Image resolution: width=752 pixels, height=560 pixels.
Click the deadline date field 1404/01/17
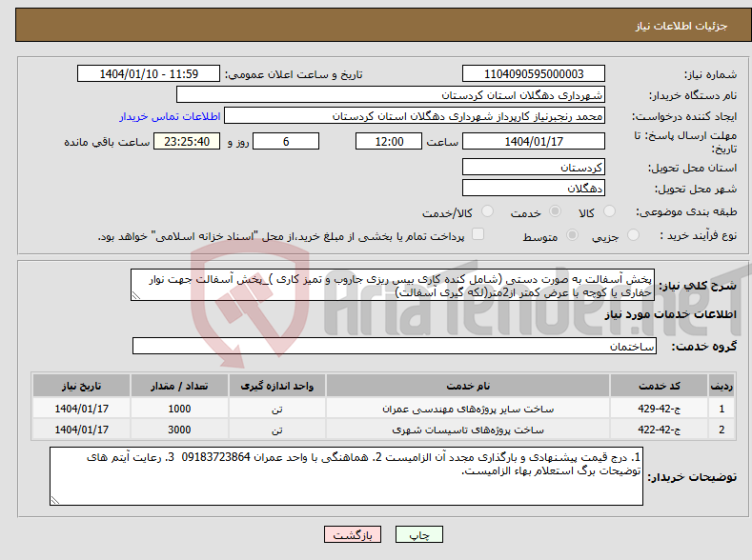tap(534, 141)
